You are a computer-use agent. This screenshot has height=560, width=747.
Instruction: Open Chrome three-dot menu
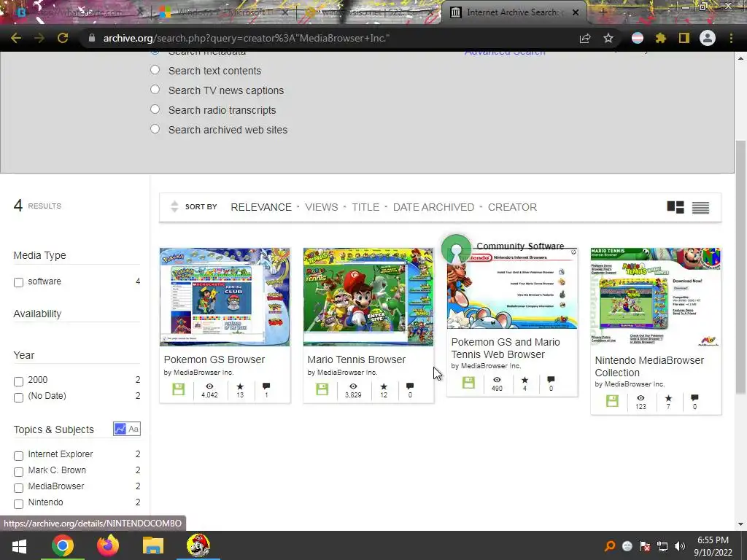click(x=731, y=38)
